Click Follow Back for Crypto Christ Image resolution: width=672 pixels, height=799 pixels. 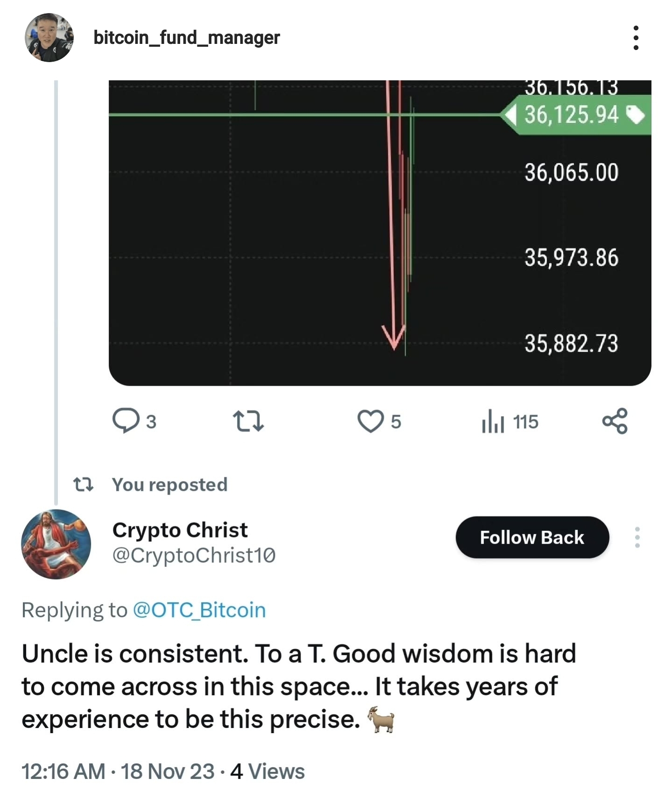point(532,537)
